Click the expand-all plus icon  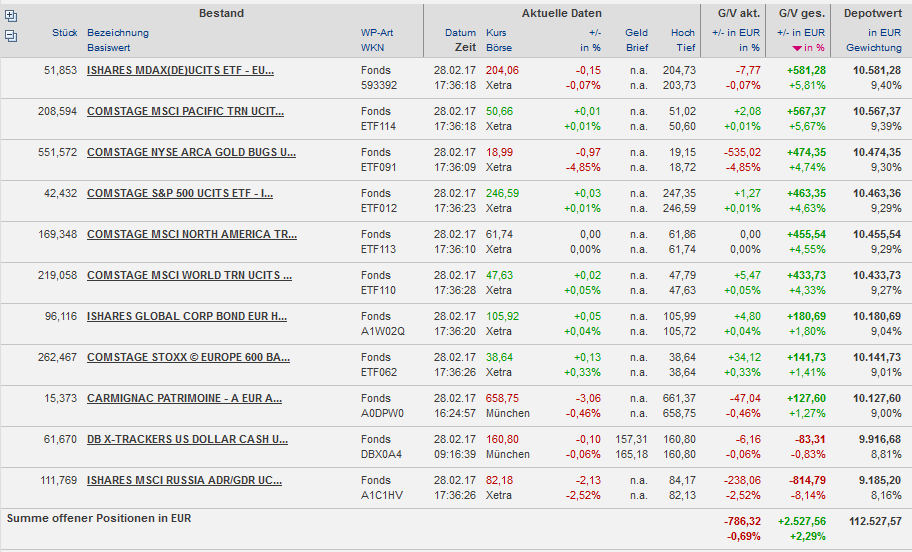point(11,16)
